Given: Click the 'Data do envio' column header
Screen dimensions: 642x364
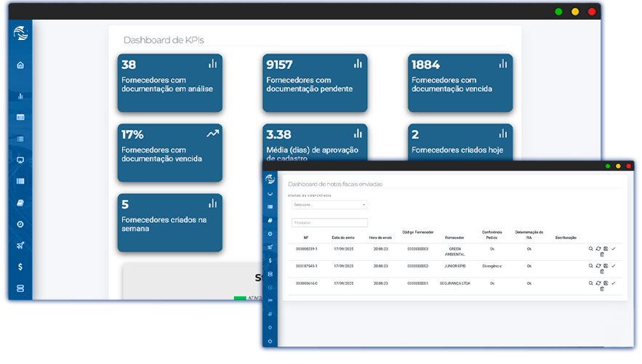Looking at the screenshot, I should click(x=343, y=238).
